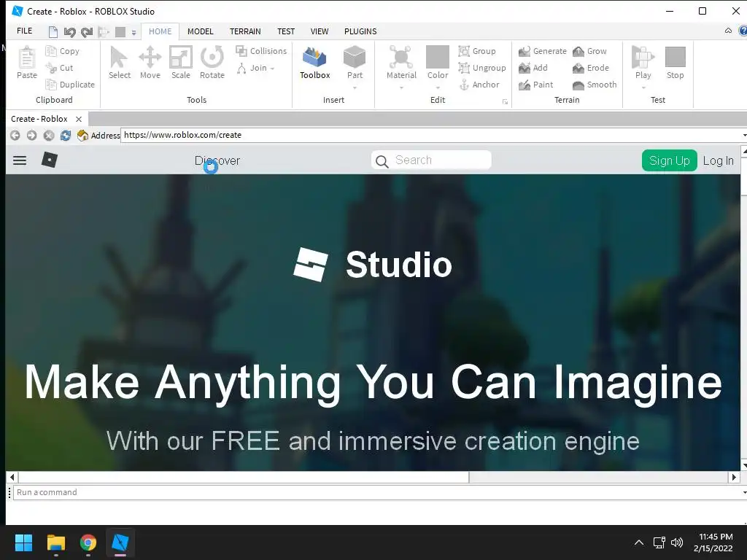Click the New file icon in quick access

click(53, 32)
